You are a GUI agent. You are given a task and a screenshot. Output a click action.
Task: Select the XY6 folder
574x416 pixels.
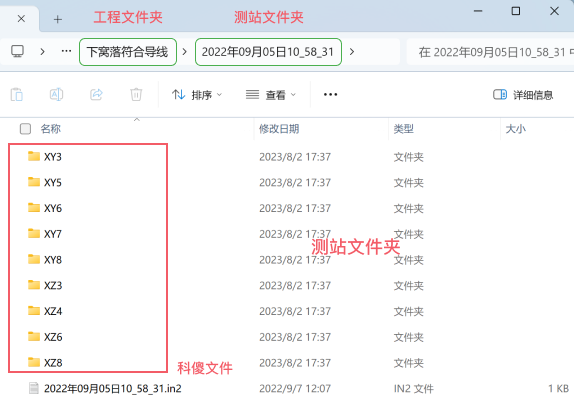[53, 208]
